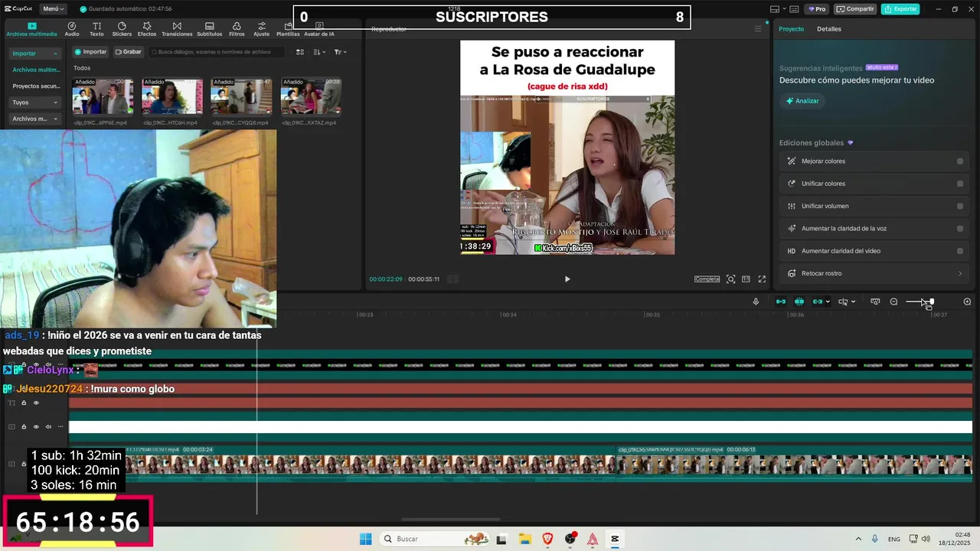Open the Avatar de IA tab
Image resolution: width=980 pixels, height=551 pixels.
point(319,29)
